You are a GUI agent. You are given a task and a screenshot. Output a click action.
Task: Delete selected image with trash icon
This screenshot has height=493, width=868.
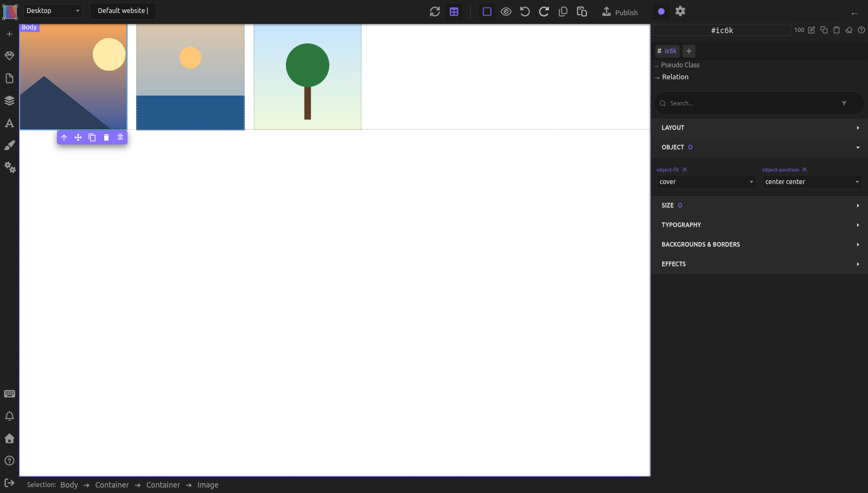106,137
